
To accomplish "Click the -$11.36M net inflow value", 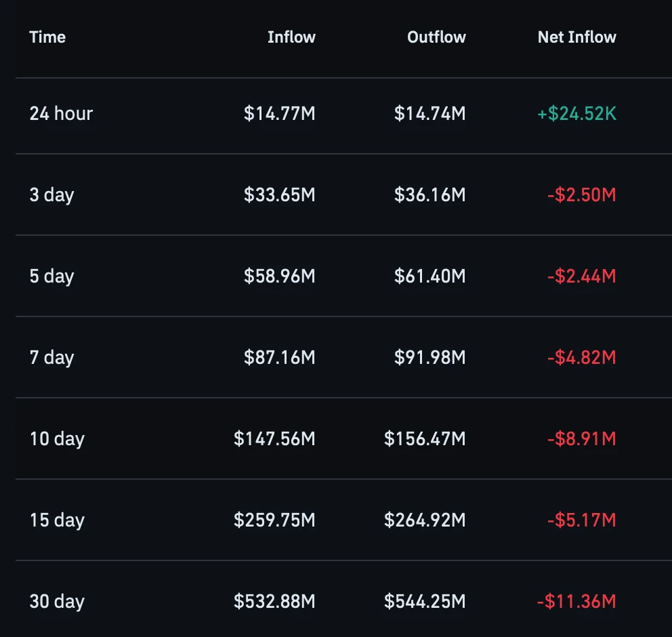I will click(x=576, y=601).
